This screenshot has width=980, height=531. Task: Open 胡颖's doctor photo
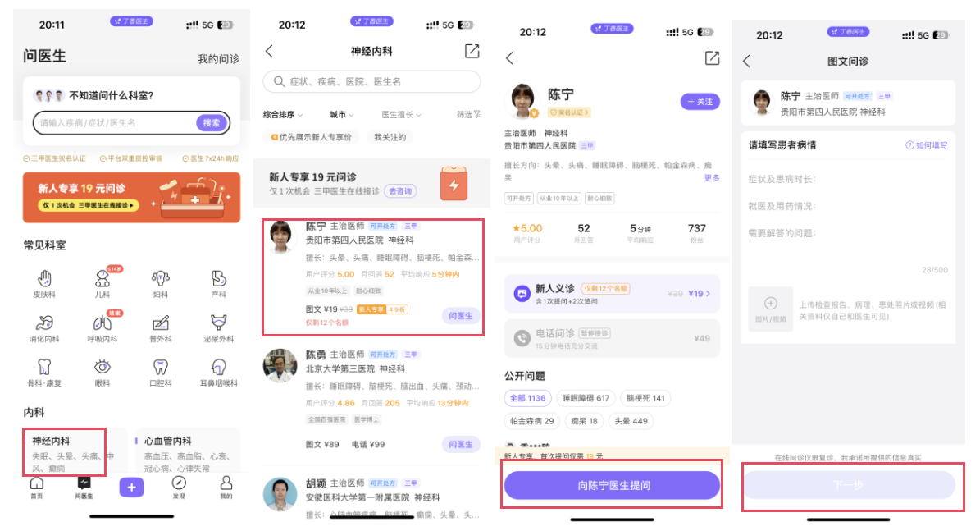[280, 494]
